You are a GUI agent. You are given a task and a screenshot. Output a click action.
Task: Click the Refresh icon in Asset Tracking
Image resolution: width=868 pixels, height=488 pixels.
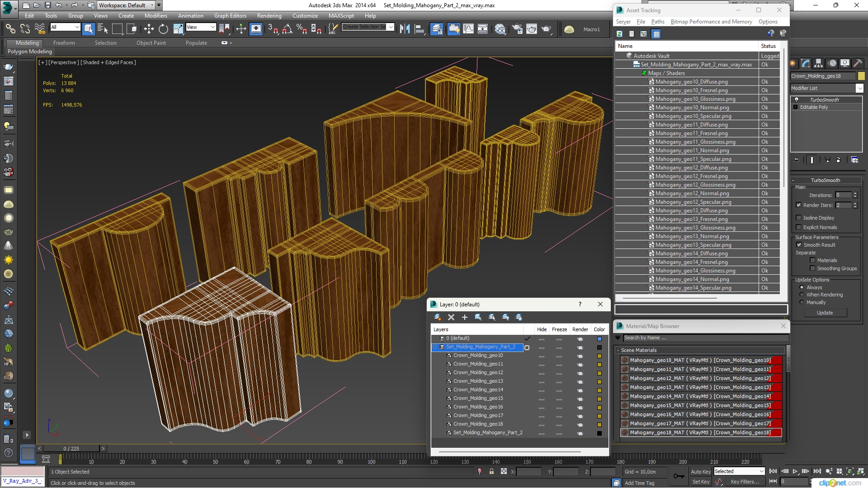click(619, 34)
